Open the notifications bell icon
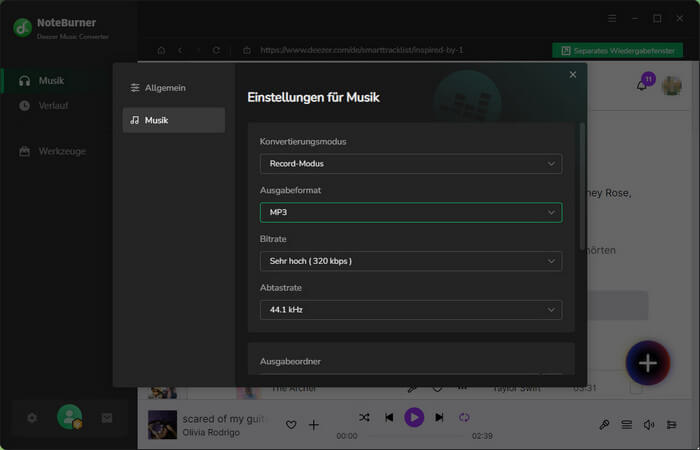700x450 pixels. click(x=642, y=85)
